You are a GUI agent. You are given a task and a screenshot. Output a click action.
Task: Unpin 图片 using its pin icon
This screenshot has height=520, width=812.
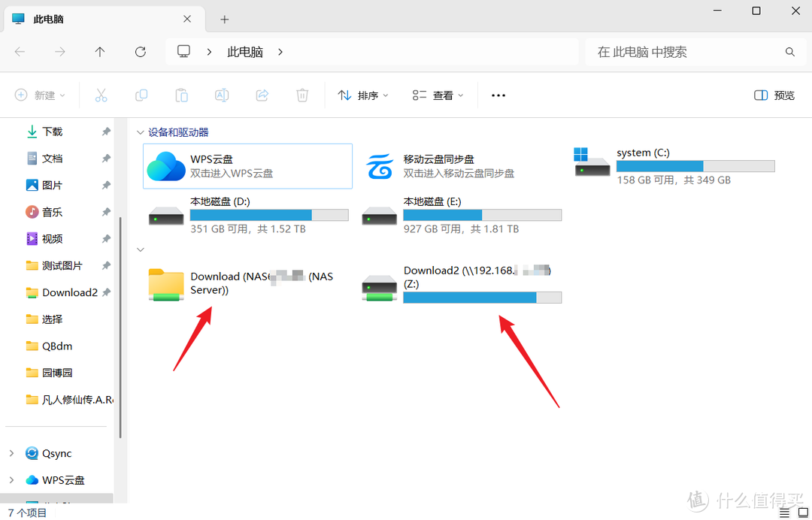[x=106, y=186]
